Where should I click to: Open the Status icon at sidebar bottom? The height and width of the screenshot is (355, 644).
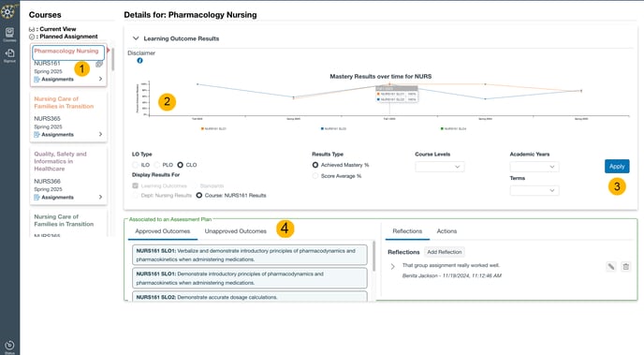9,346
